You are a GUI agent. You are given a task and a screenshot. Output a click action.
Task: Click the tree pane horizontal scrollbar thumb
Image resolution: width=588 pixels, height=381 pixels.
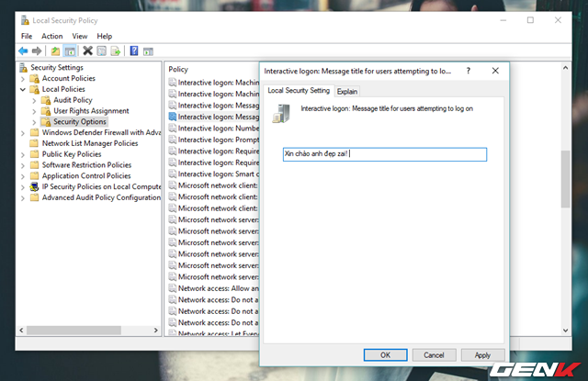coord(73,331)
